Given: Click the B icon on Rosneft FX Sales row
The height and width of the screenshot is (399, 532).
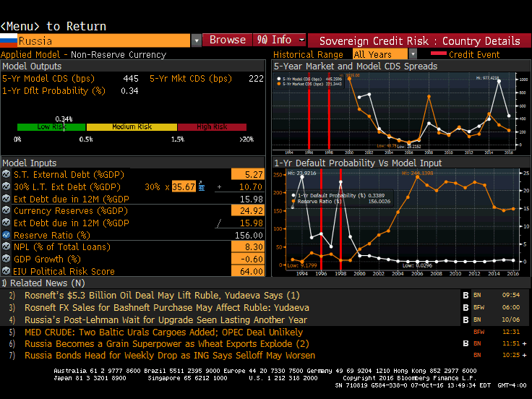Looking at the screenshot, I should coord(465,308).
